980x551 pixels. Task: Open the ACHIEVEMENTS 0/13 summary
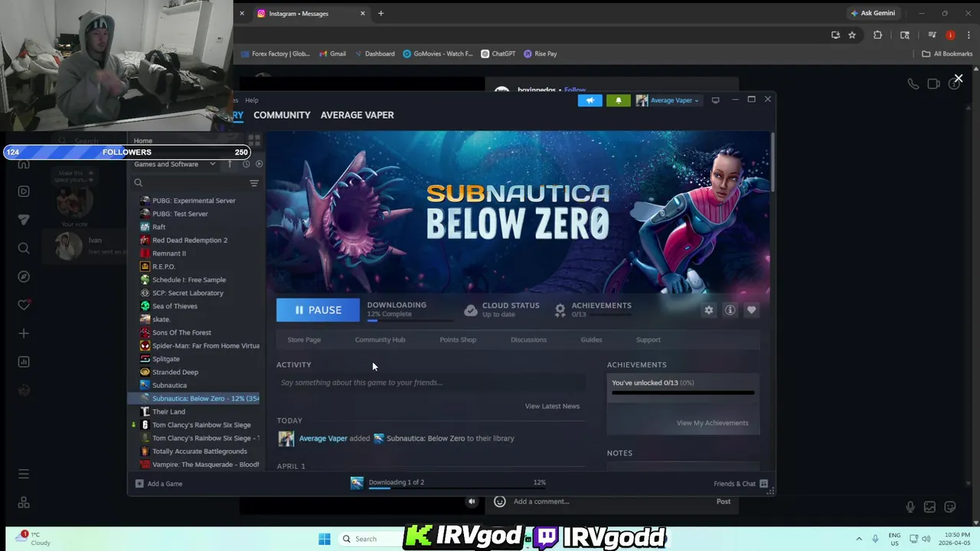point(593,309)
